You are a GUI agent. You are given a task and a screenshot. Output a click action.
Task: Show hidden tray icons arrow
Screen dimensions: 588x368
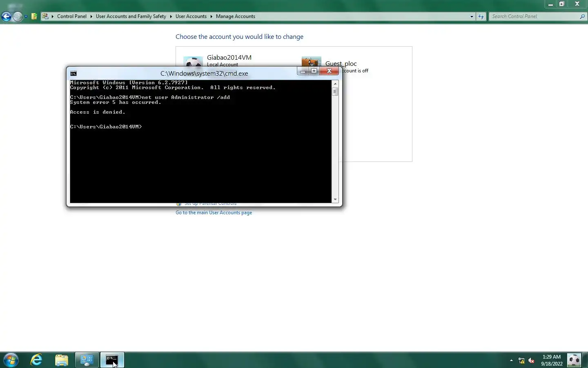pyautogui.click(x=511, y=361)
